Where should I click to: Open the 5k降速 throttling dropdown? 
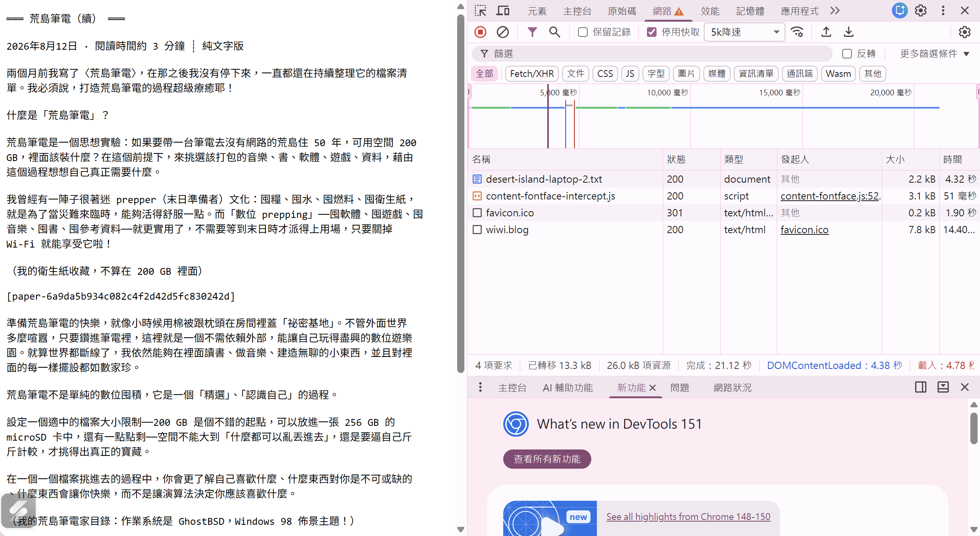point(745,32)
